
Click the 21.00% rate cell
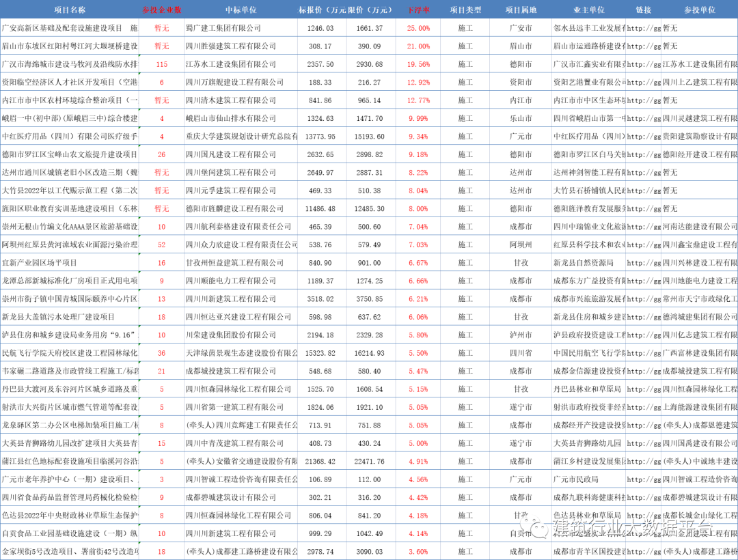tap(418, 46)
